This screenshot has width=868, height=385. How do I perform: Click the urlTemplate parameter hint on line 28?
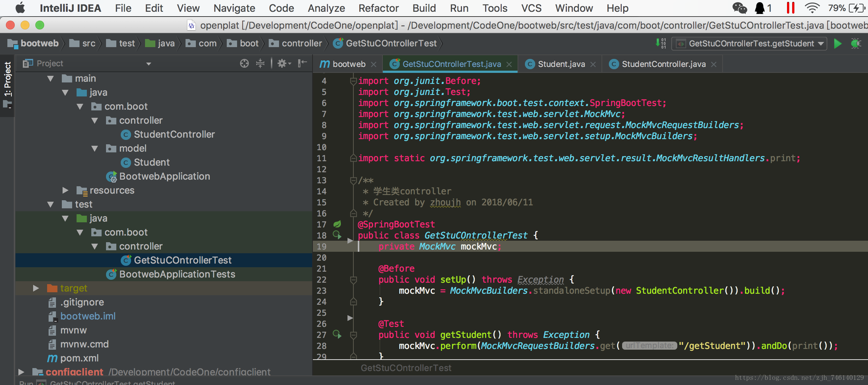[649, 346]
